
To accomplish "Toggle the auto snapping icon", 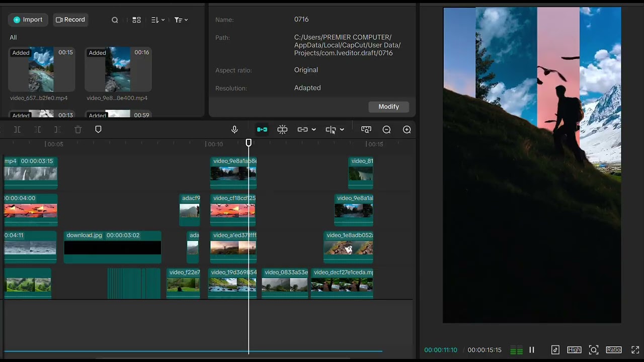I will [282, 130].
